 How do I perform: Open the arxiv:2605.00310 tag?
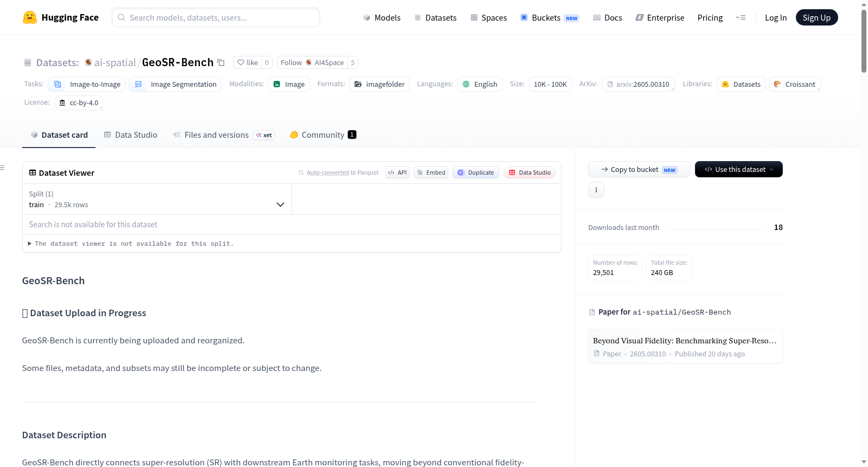click(x=638, y=84)
